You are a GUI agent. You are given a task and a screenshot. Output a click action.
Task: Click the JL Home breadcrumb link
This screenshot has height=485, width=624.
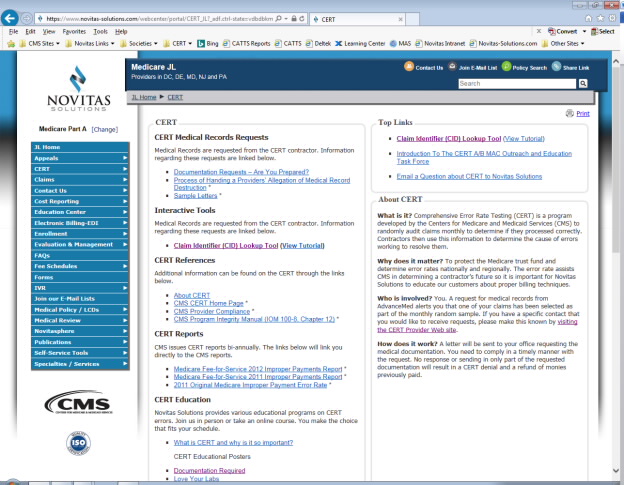(x=144, y=97)
